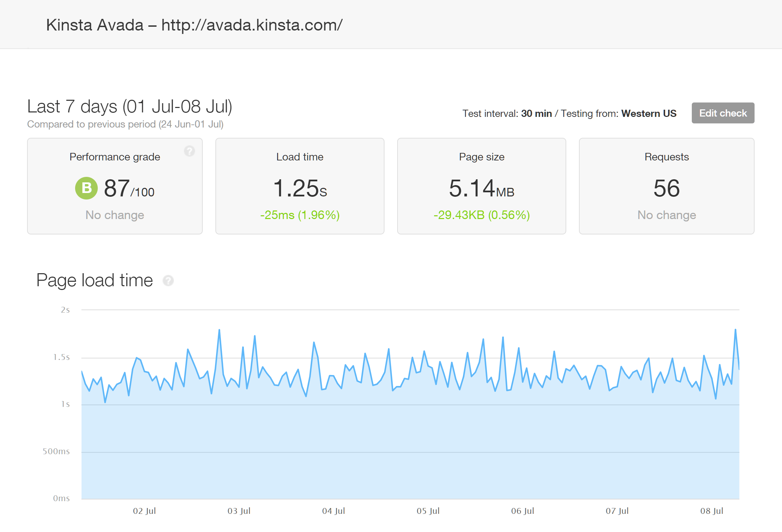Click the 07 Jul axis label
Screen dimensions: 782x532
pos(617,511)
